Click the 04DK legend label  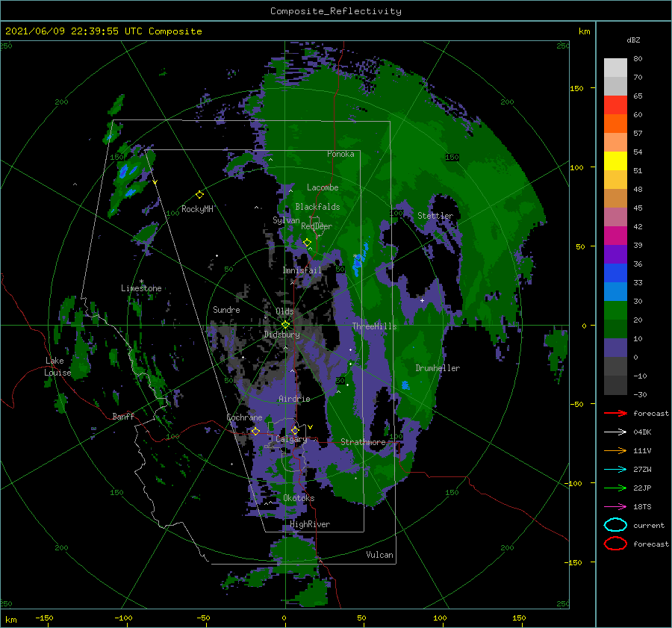pos(642,432)
